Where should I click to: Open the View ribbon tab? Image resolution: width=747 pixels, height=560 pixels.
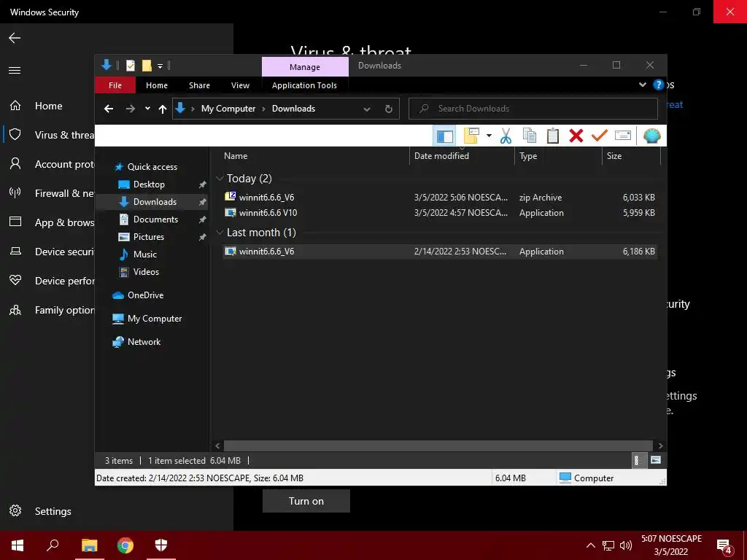(240, 85)
